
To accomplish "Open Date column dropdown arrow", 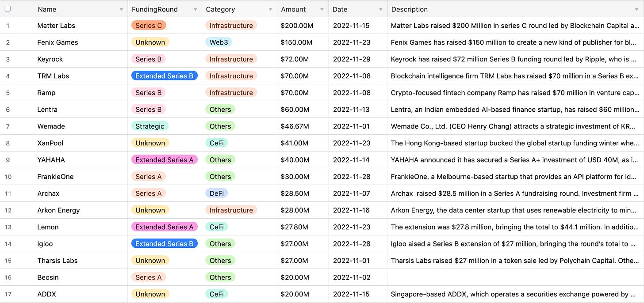I will tap(381, 9).
